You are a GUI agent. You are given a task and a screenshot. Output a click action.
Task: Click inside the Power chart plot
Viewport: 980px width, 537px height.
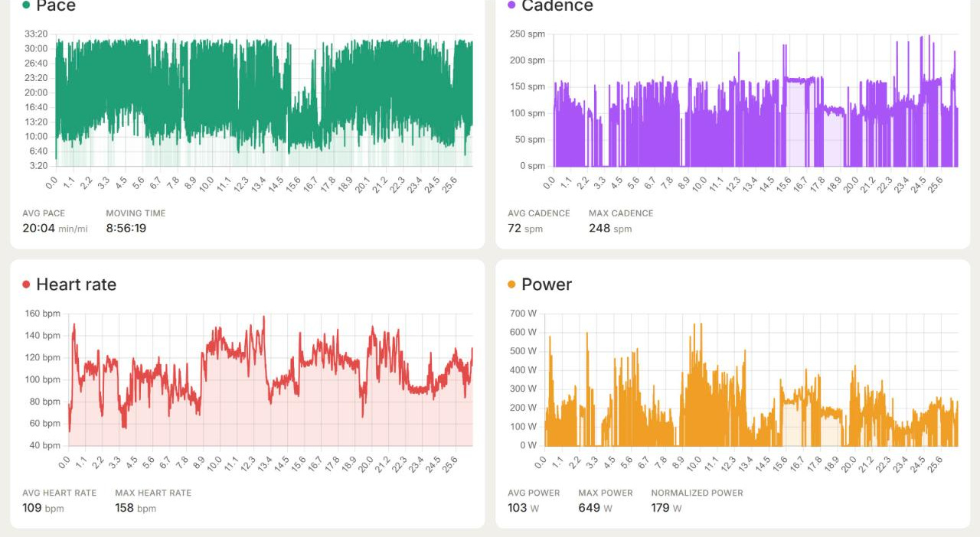click(x=751, y=379)
